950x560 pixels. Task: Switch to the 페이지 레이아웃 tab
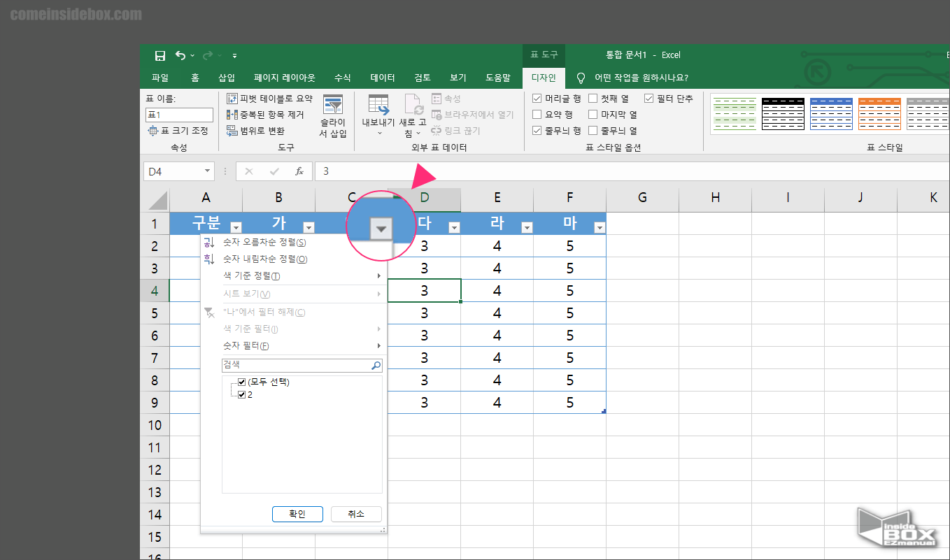285,78
